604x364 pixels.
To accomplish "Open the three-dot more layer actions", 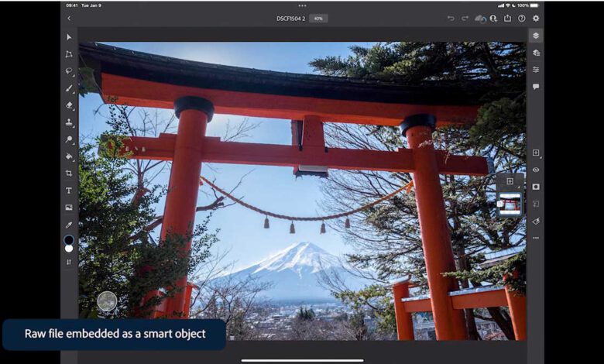I will 536,238.
